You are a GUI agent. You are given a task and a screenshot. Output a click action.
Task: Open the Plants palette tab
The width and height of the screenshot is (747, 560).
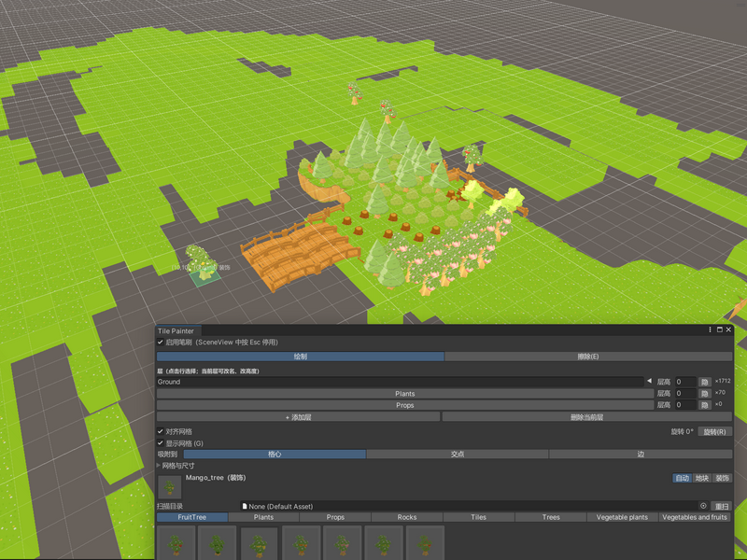(x=263, y=517)
